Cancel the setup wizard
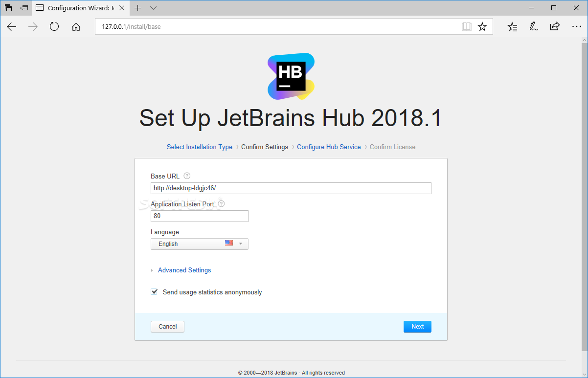The image size is (588, 378). pos(167,327)
